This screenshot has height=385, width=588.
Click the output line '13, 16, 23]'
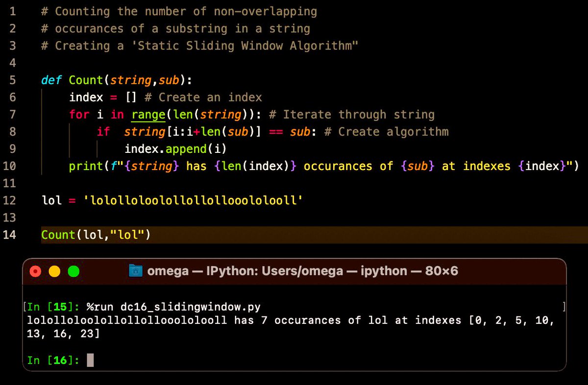pyautogui.click(x=63, y=334)
